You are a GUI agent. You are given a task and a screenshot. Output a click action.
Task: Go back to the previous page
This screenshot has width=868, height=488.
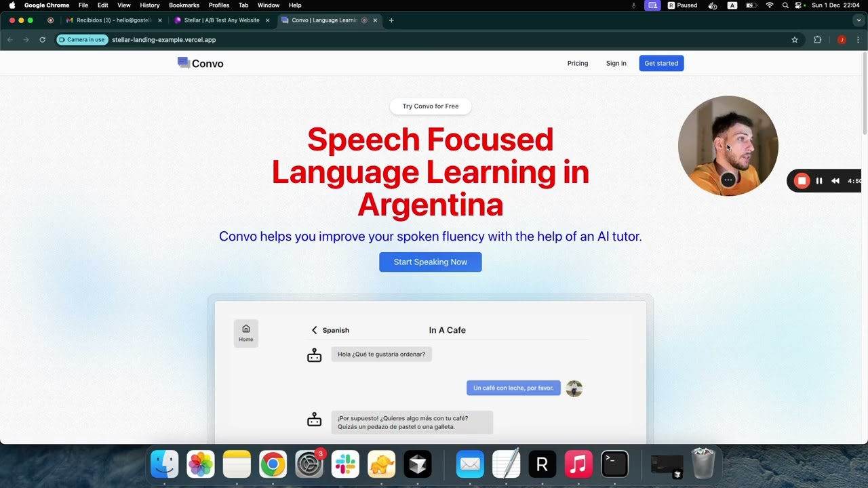point(9,40)
